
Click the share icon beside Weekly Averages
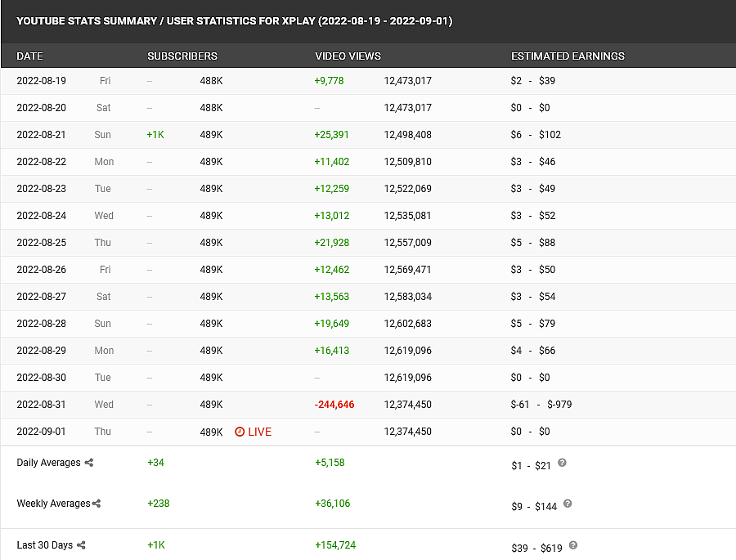pos(96,504)
